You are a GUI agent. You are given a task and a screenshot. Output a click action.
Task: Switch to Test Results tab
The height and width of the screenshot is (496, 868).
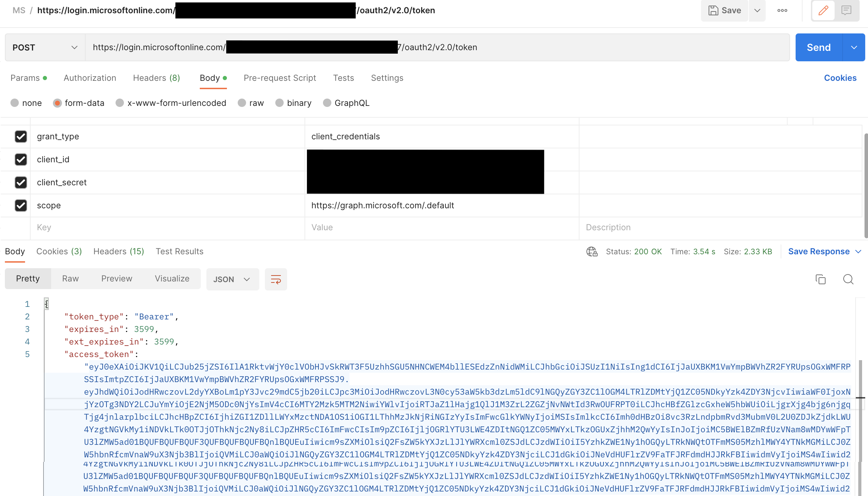coord(180,251)
